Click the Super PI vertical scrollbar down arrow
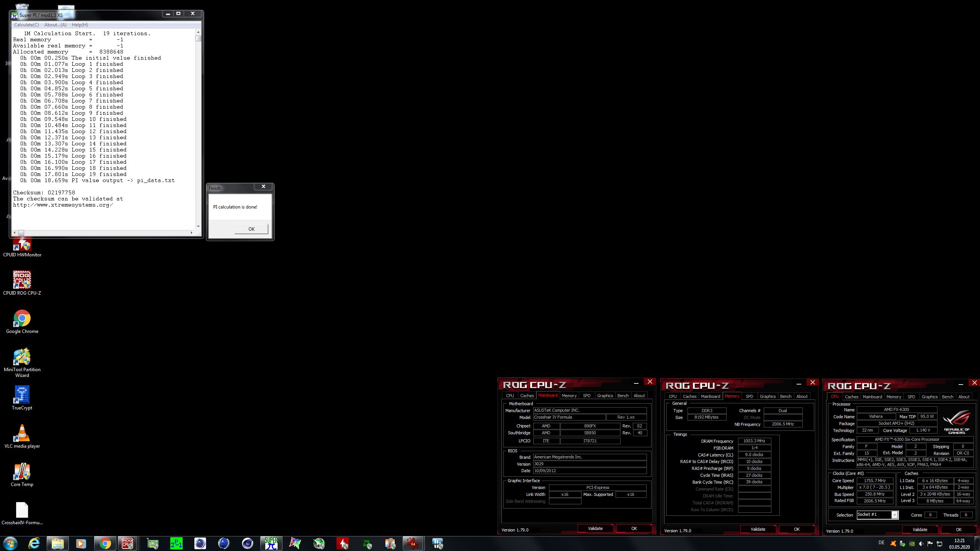The image size is (980, 551). pyautogui.click(x=198, y=227)
